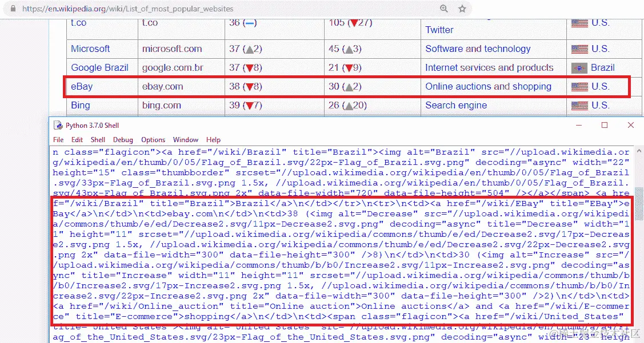Follow the Search engine link
The image size is (644, 343).
click(456, 106)
